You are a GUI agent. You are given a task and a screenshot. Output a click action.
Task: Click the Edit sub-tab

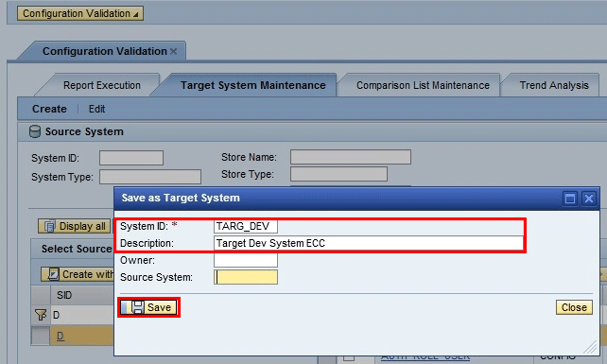(x=96, y=109)
